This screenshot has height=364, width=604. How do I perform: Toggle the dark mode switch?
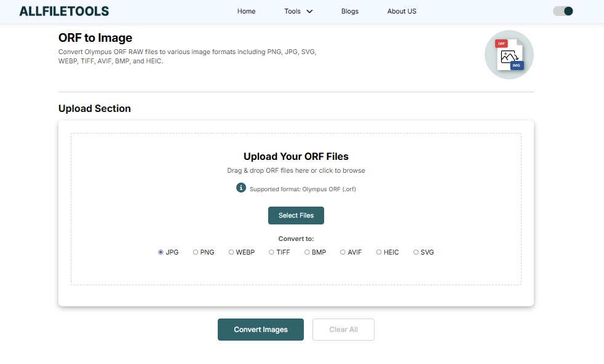tap(563, 11)
